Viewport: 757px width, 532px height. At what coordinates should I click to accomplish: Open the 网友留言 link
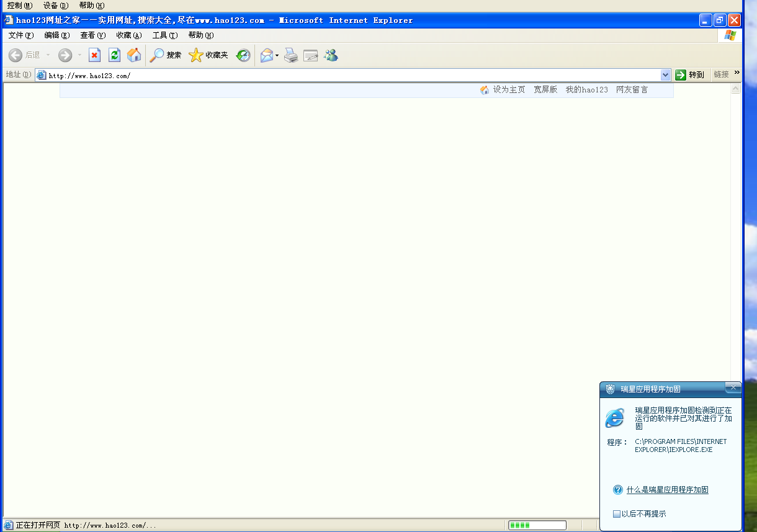[x=632, y=90]
